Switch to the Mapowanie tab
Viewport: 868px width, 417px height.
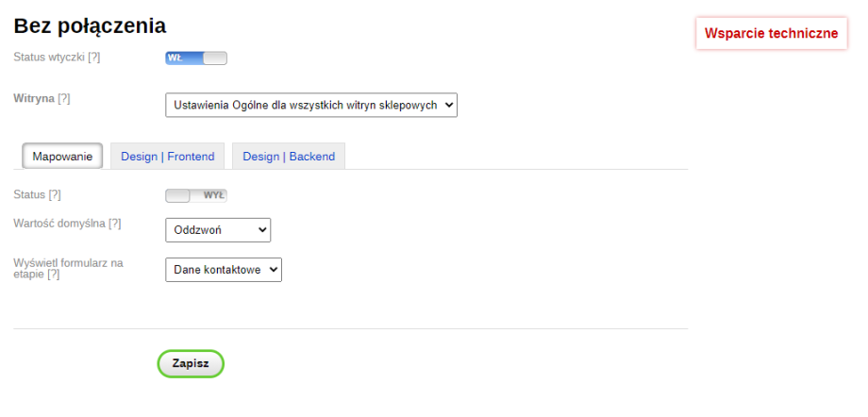click(62, 157)
